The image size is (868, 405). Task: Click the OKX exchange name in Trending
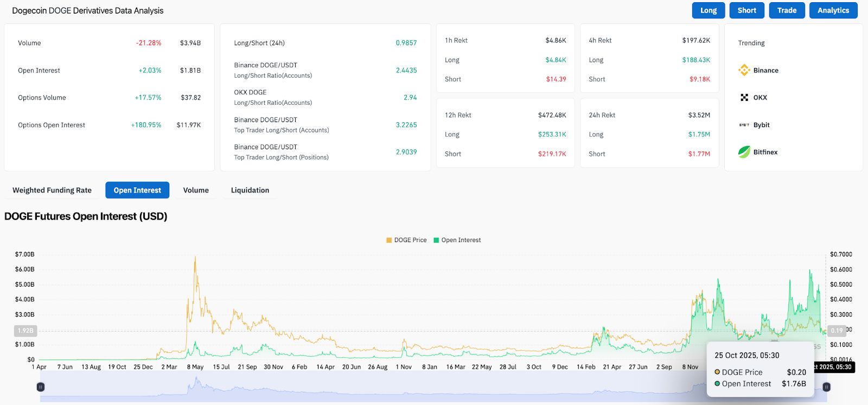(760, 98)
